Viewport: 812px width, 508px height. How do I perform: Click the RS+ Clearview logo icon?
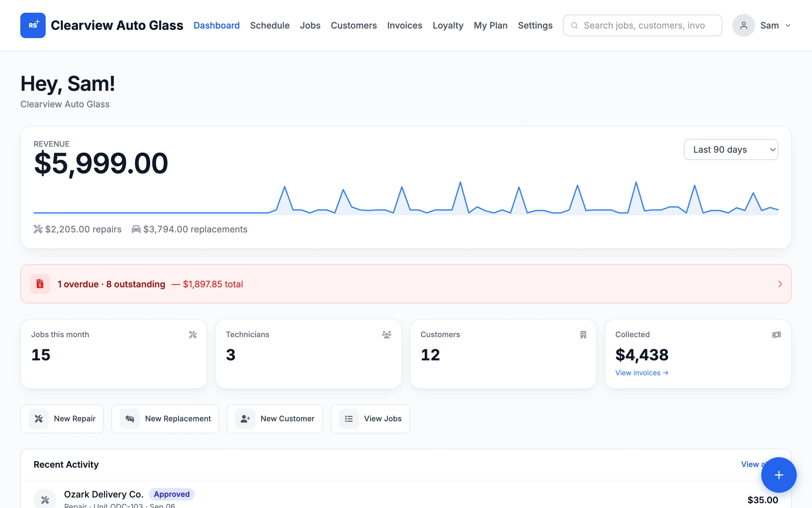33,25
